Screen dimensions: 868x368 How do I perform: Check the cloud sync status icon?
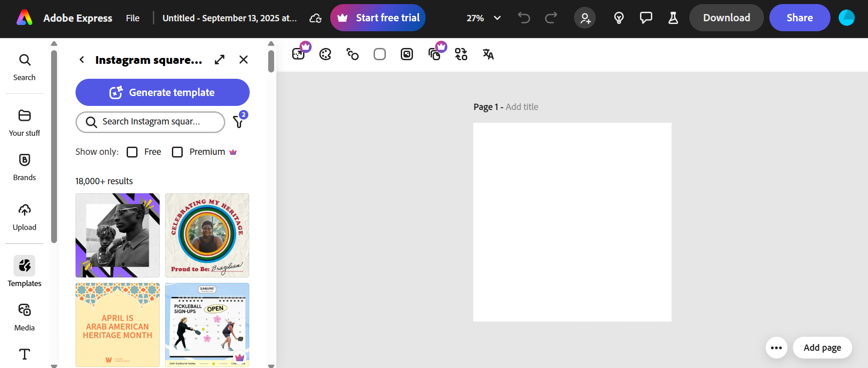[315, 18]
